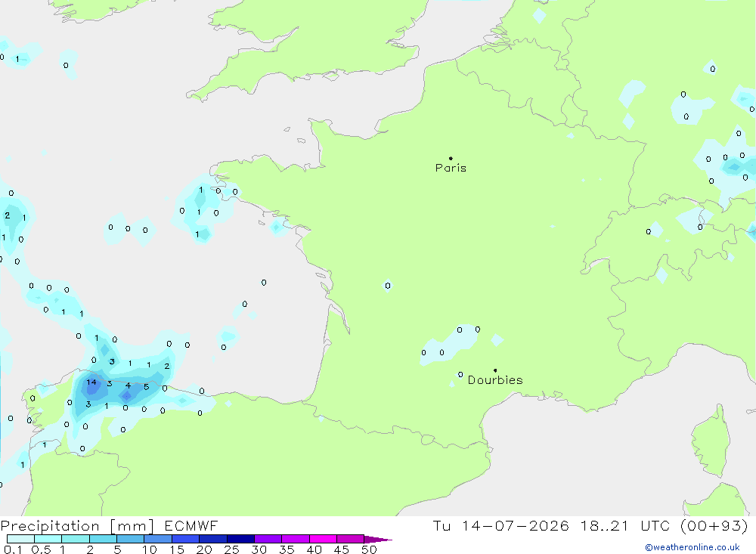Click the Precipitation [mm] title text
The height and width of the screenshot is (554, 756).
coord(77,525)
